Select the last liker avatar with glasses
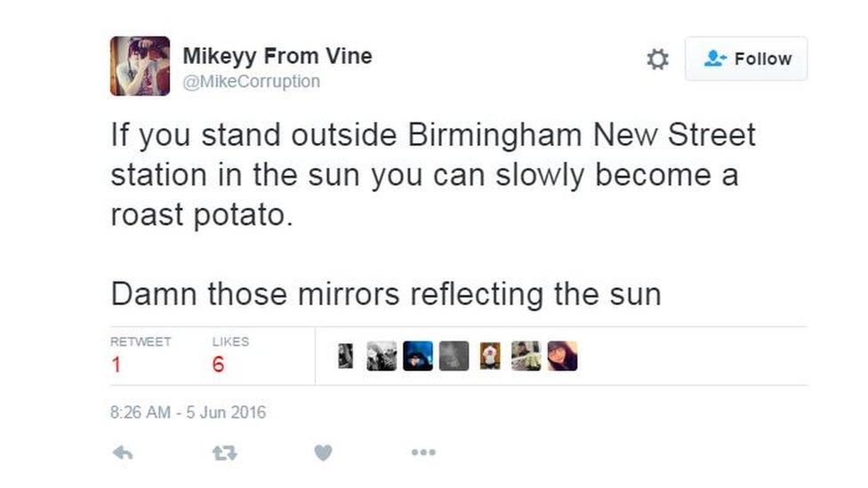Image resolution: width=868 pixels, height=488 pixels. click(x=562, y=356)
